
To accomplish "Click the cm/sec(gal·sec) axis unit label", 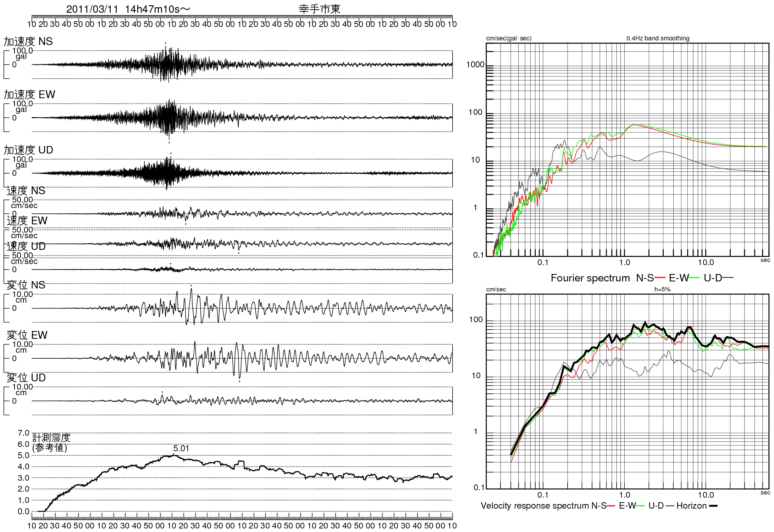I will click(x=508, y=38).
